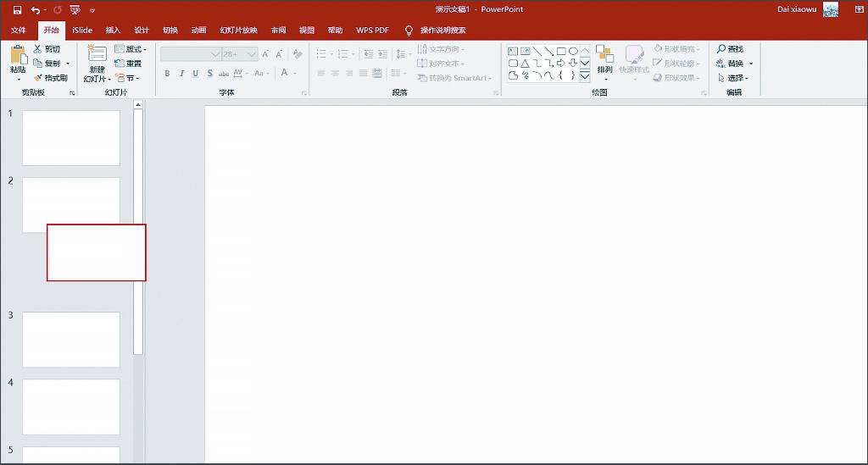
Task: Open the font name combo box
Action: pos(191,54)
